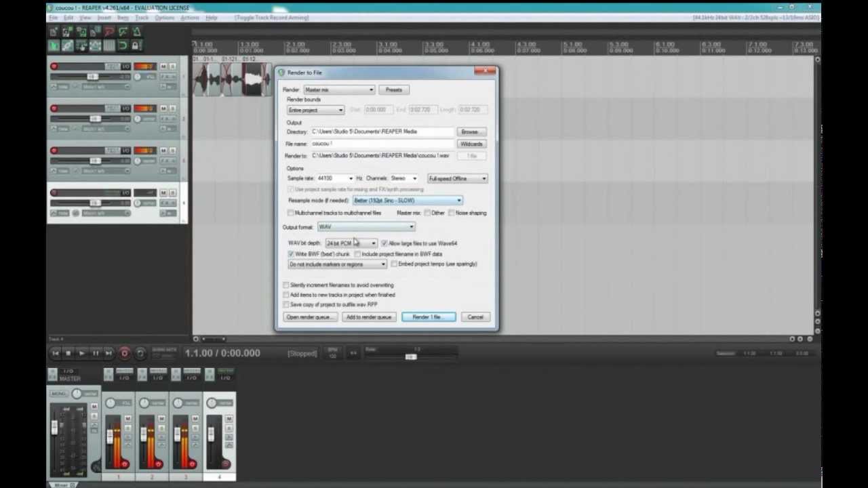The width and height of the screenshot is (868, 488).
Task: Open the Resample mode dropdown
Action: click(408, 201)
